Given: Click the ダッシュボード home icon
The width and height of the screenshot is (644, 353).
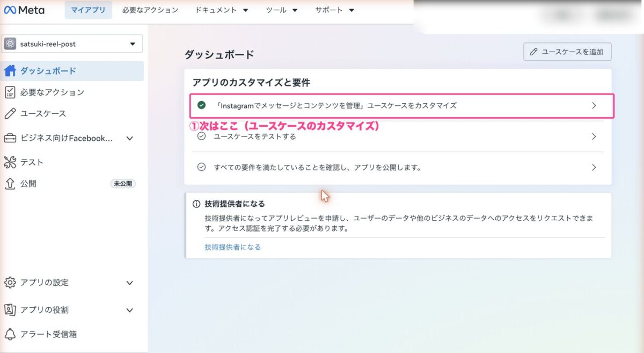Looking at the screenshot, I should coord(10,71).
